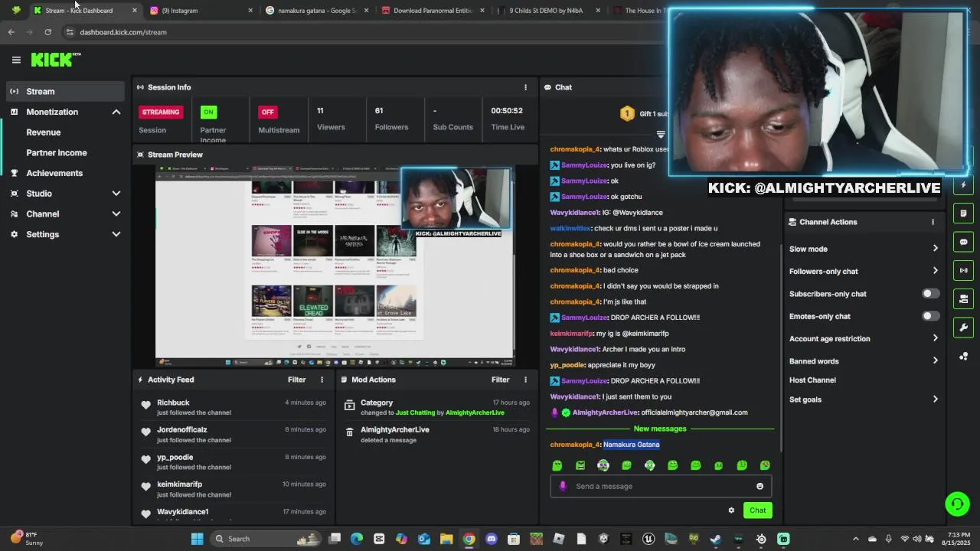980x551 pixels.
Task: Click the document icon in the right rail
Action: [x=963, y=214]
